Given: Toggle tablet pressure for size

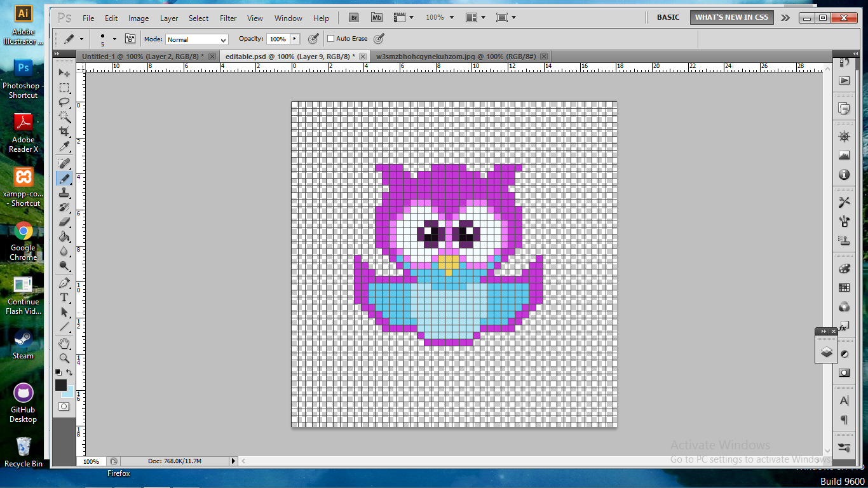Looking at the screenshot, I should coord(379,39).
